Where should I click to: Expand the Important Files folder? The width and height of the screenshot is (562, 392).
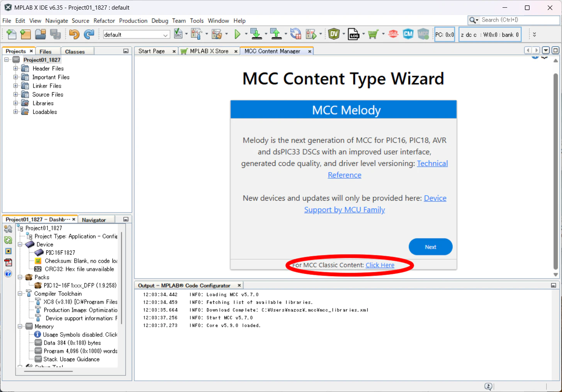click(15, 77)
